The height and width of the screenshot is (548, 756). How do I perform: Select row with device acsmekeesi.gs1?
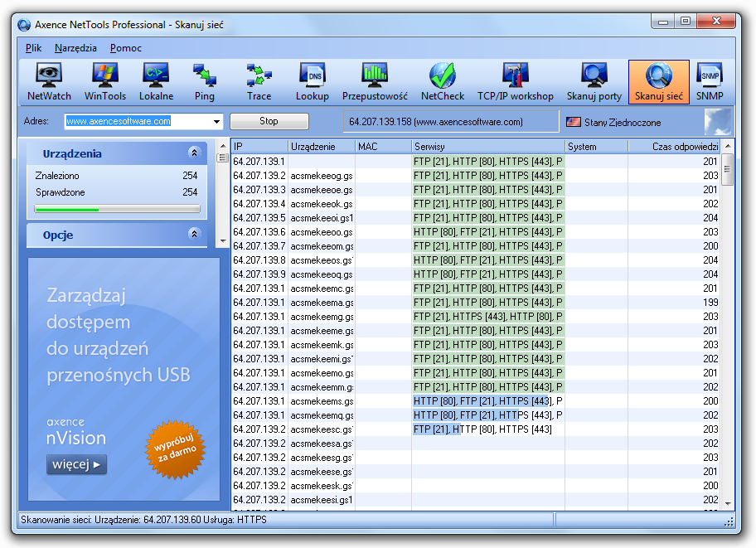(477, 500)
